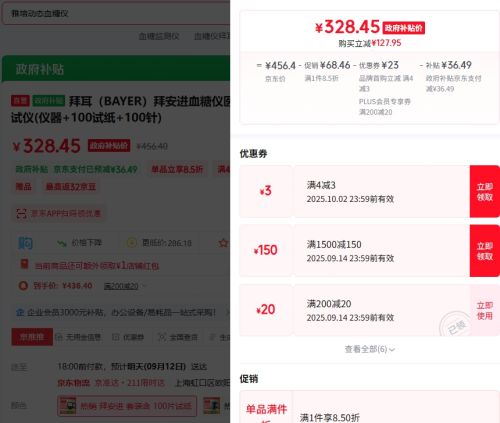Click the green price-drop trend icon
This screenshot has width=500, height=423.
(x=62, y=243)
